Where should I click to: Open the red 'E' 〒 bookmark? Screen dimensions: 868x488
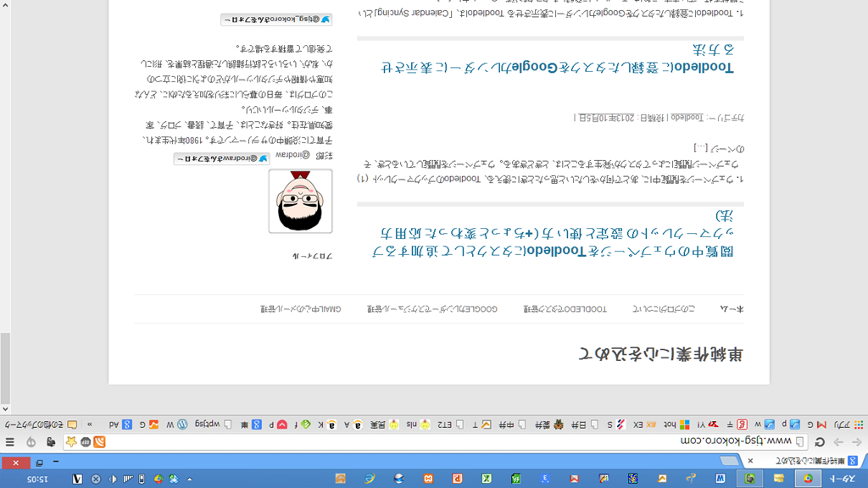737,425
